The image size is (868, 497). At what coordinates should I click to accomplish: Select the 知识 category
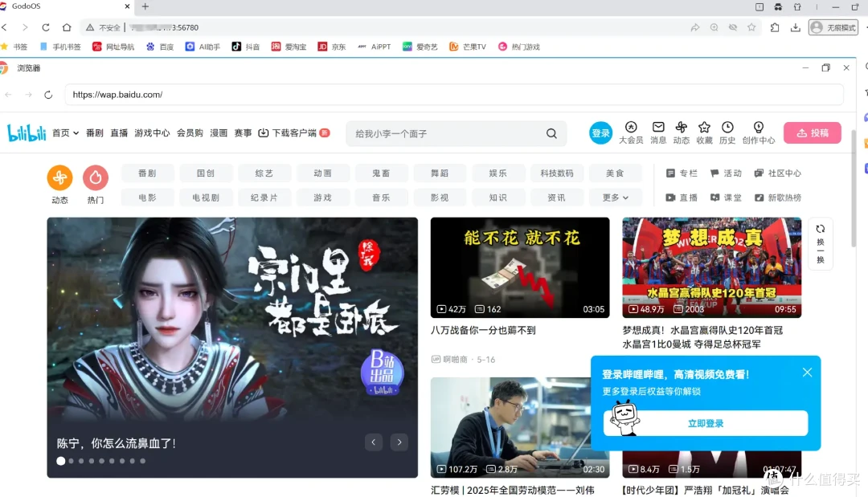coord(497,198)
